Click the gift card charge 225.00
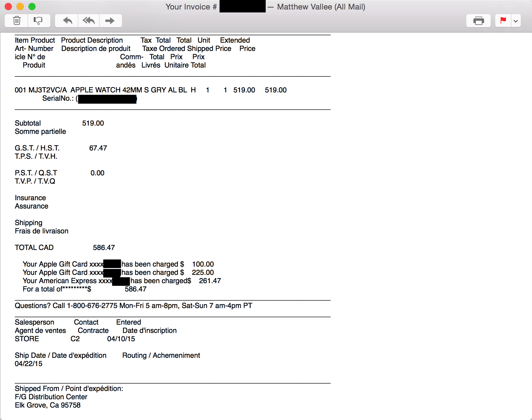This screenshot has width=532, height=420. (203, 272)
